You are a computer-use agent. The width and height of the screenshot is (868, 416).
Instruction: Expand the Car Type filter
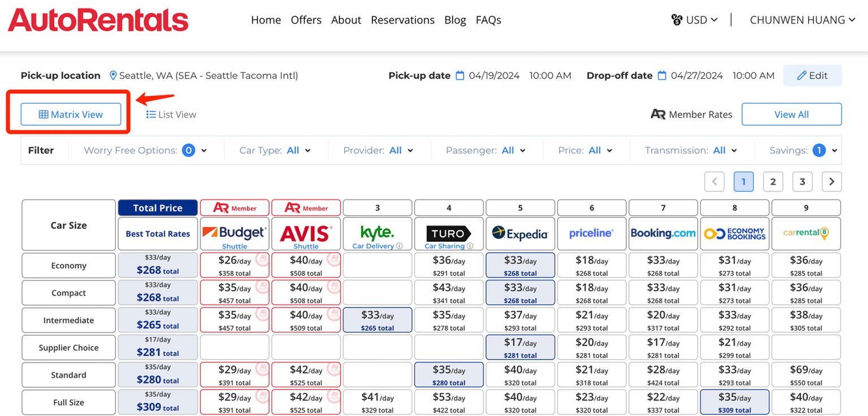click(x=275, y=150)
